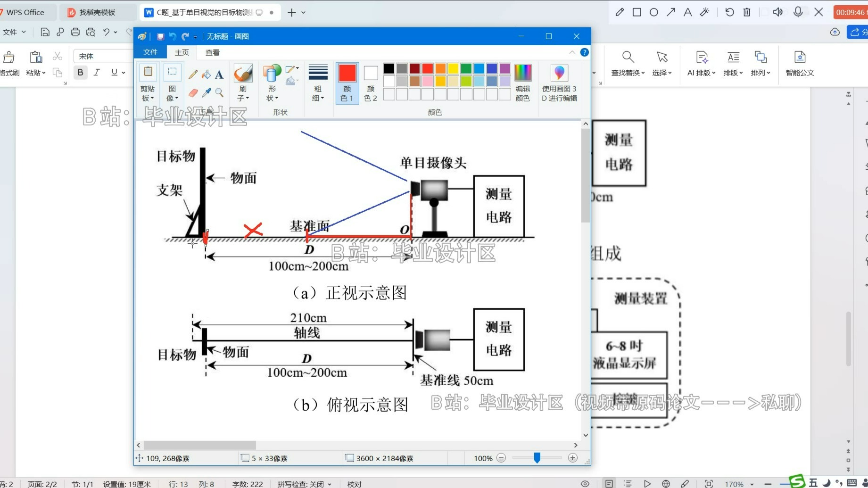Select the Eraser tool in Paint

point(192,93)
